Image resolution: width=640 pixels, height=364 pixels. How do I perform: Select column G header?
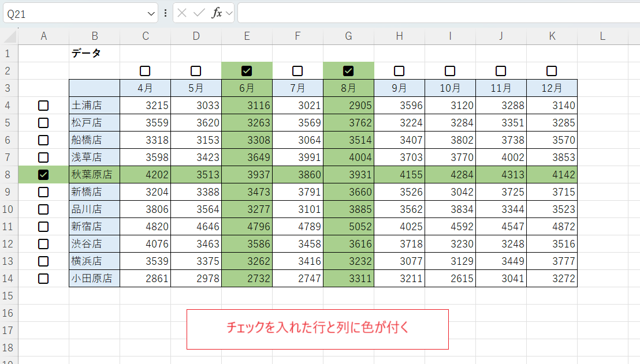pyautogui.click(x=348, y=36)
